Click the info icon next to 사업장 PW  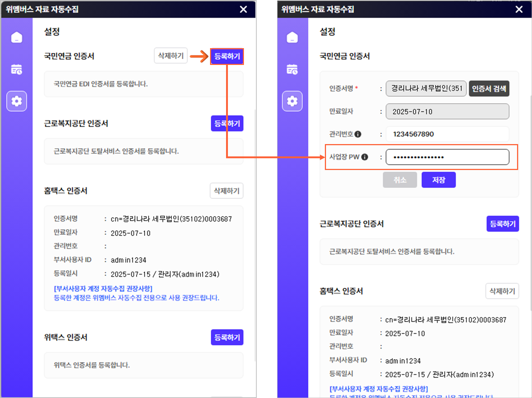[x=365, y=157]
